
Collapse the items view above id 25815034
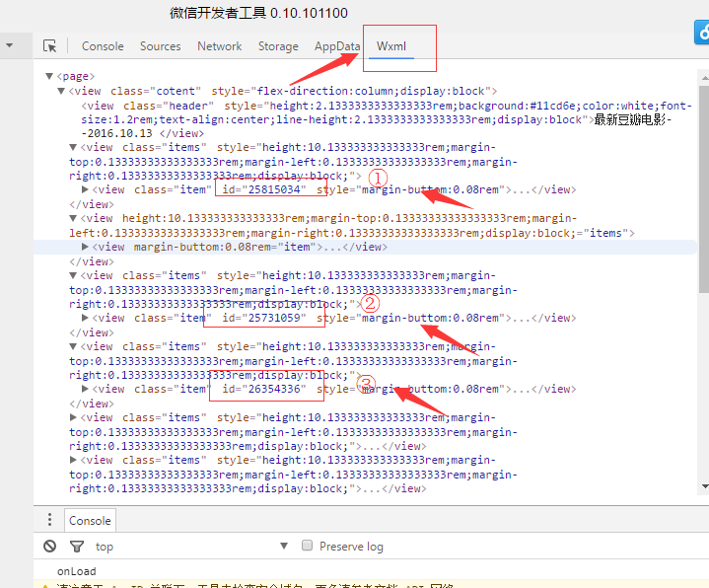pyautogui.click(x=73, y=147)
